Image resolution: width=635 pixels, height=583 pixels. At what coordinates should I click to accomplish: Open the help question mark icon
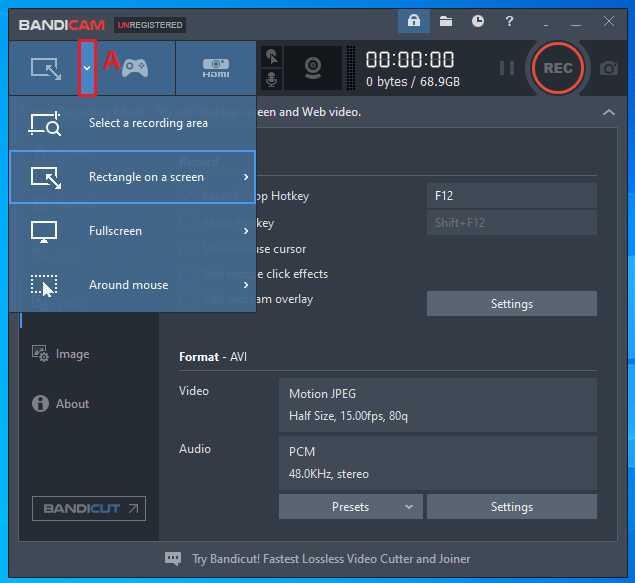tap(510, 21)
